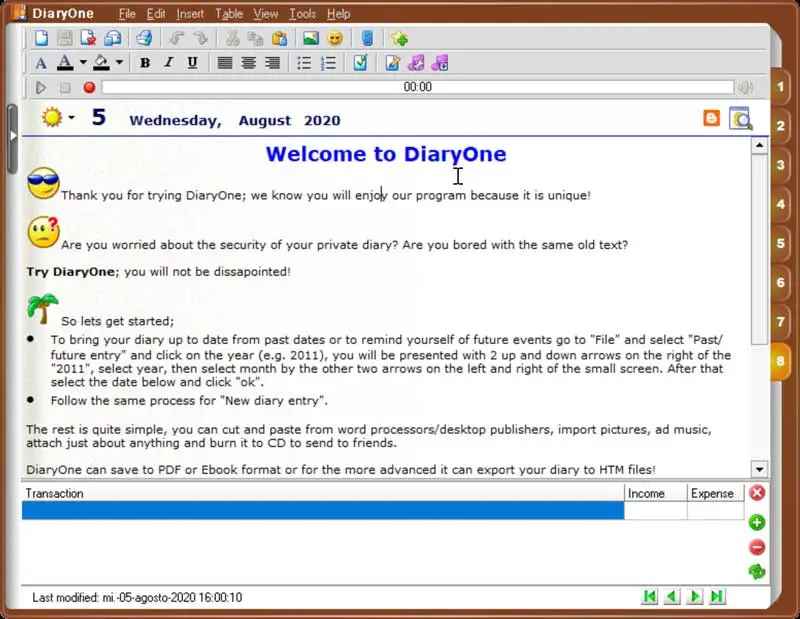This screenshot has width=800, height=619.
Task: Open the search diary magnifier icon
Action: pyautogui.click(x=740, y=118)
